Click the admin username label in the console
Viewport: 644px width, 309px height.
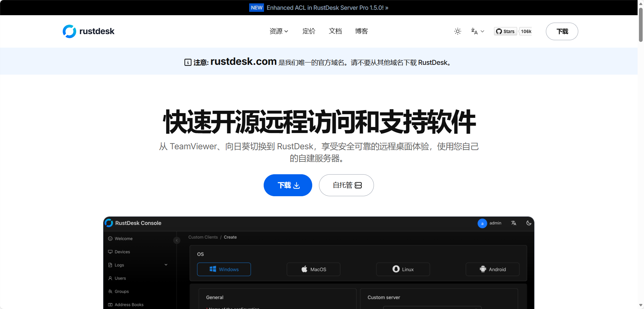click(495, 223)
